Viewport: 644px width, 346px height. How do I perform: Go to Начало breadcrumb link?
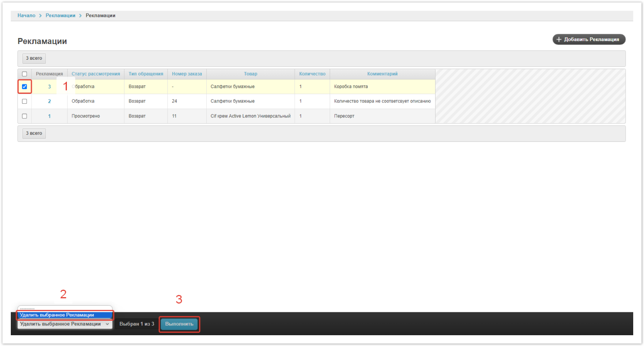coord(26,15)
